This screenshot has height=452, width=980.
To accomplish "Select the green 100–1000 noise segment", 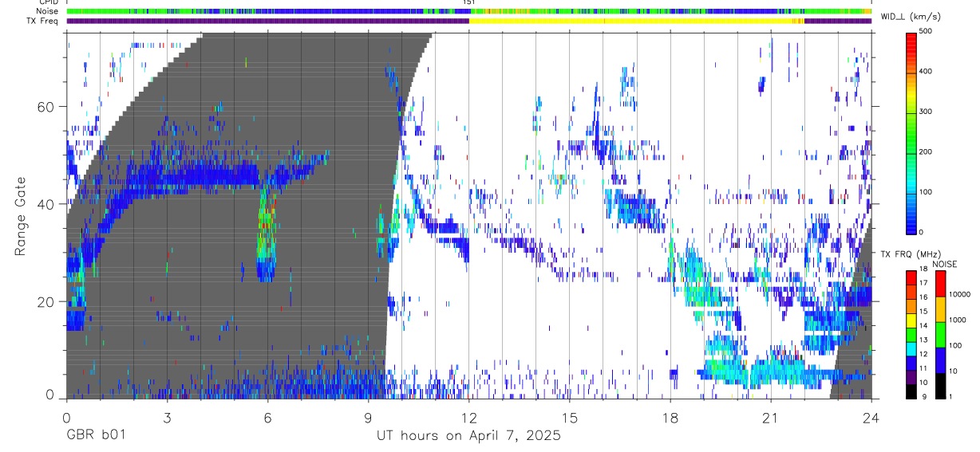I will [x=941, y=335].
